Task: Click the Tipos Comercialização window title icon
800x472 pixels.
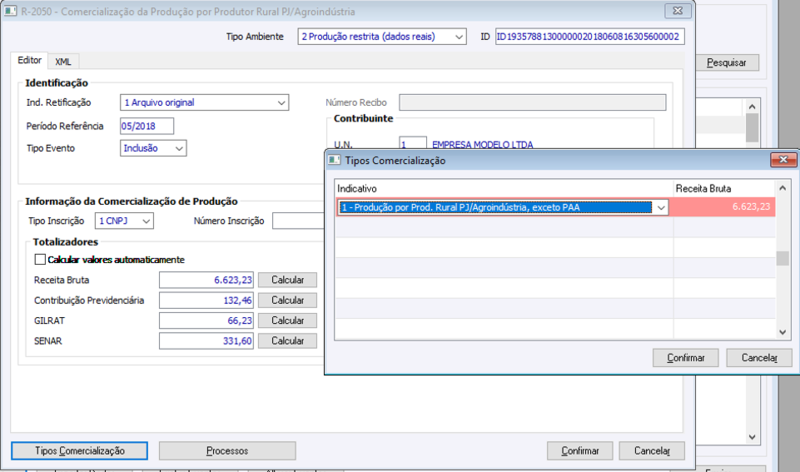Action: [334, 160]
